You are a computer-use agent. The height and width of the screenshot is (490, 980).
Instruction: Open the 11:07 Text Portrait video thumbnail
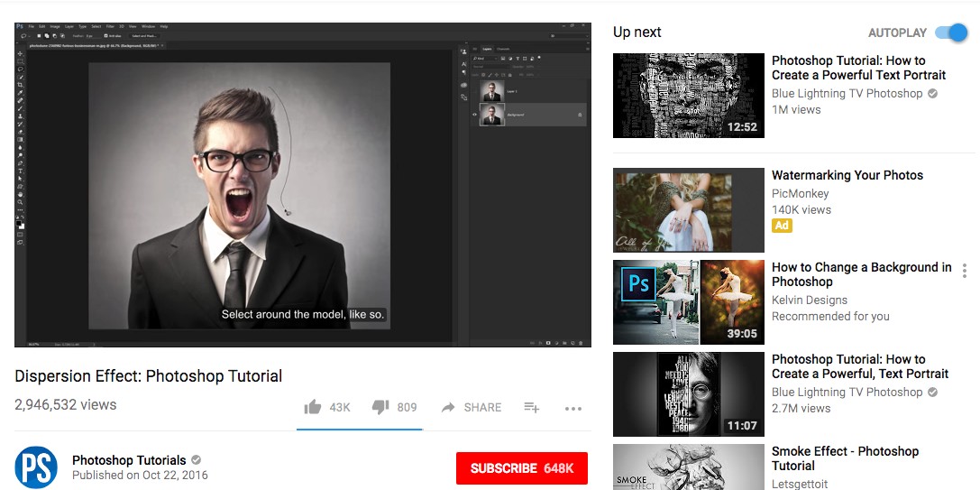click(x=688, y=394)
